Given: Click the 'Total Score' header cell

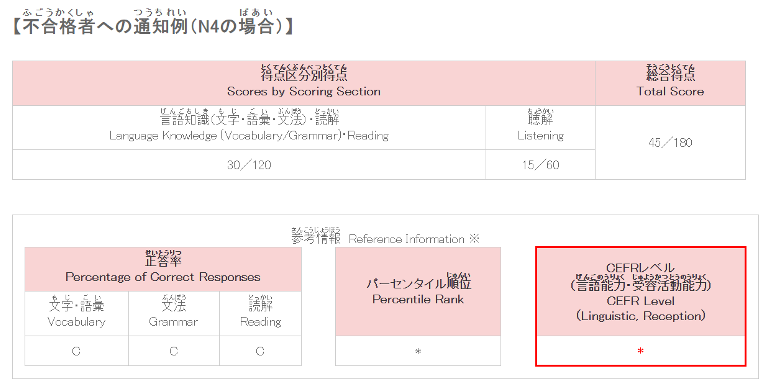Looking at the screenshot, I should [670, 83].
